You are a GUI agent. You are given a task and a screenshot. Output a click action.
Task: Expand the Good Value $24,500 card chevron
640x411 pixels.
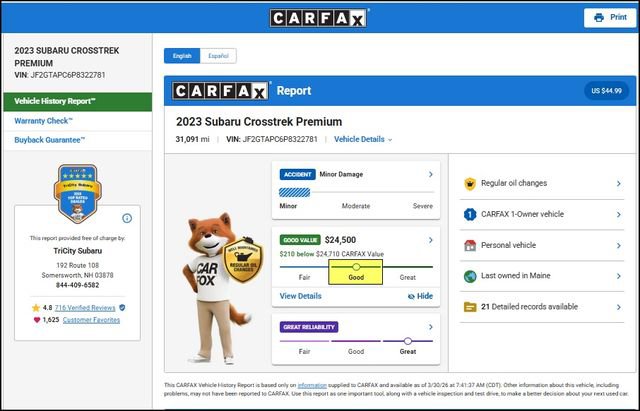click(431, 240)
